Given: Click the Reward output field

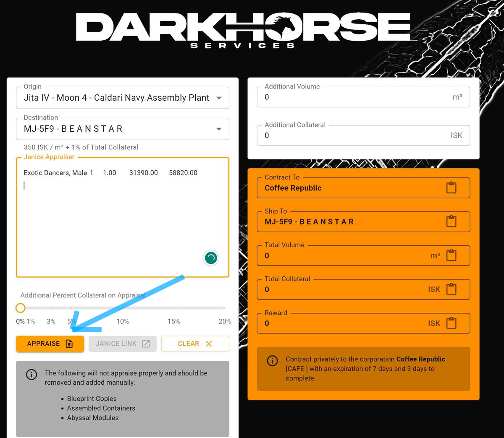Looking at the screenshot, I should tap(363, 323).
